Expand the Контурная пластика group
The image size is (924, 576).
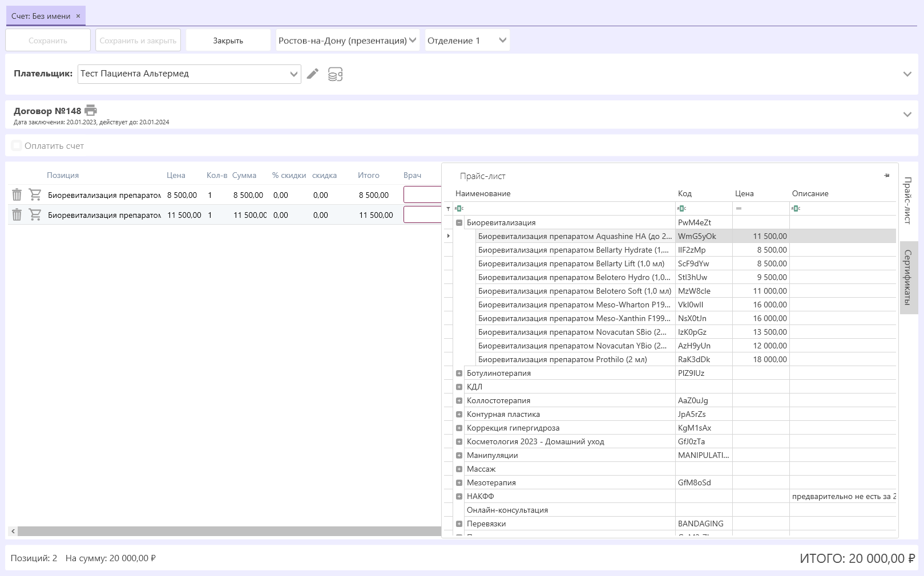(x=459, y=414)
